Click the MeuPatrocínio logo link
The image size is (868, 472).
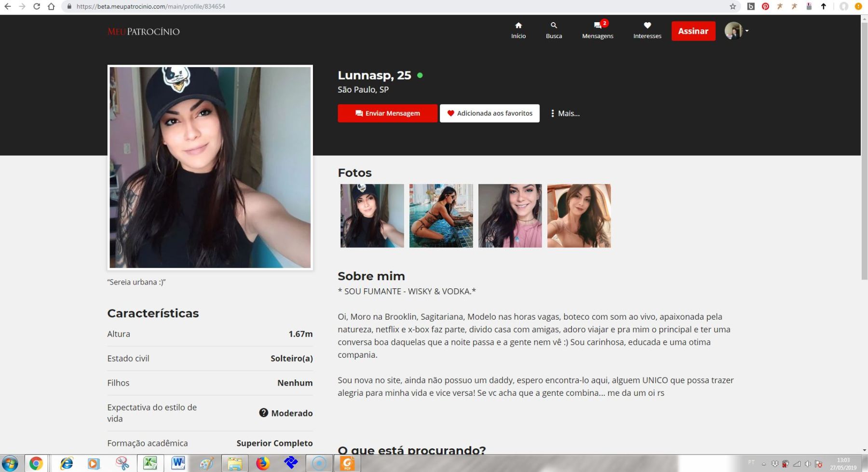(x=143, y=32)
